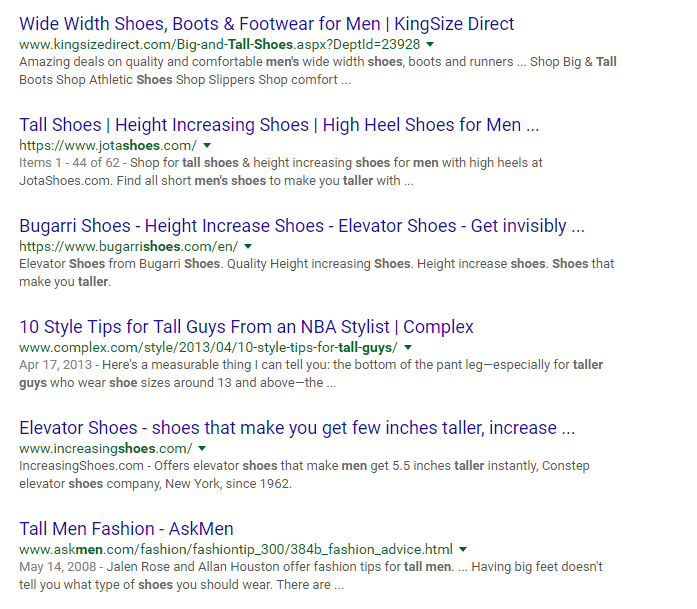This screenshot has height=609, width=697.
Task: Click snippet starting 'Items 1 - 44 of 62'
Action: 281,172
